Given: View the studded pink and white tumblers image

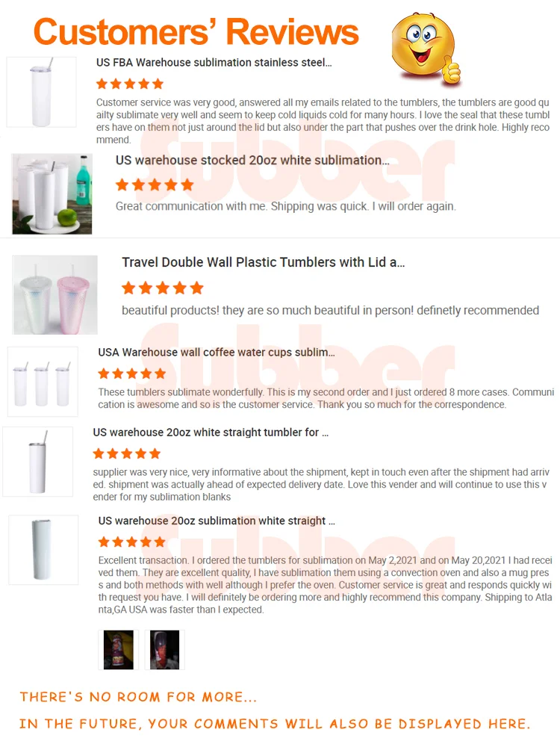Looking at the screenshot, I should tap(55, 295).
